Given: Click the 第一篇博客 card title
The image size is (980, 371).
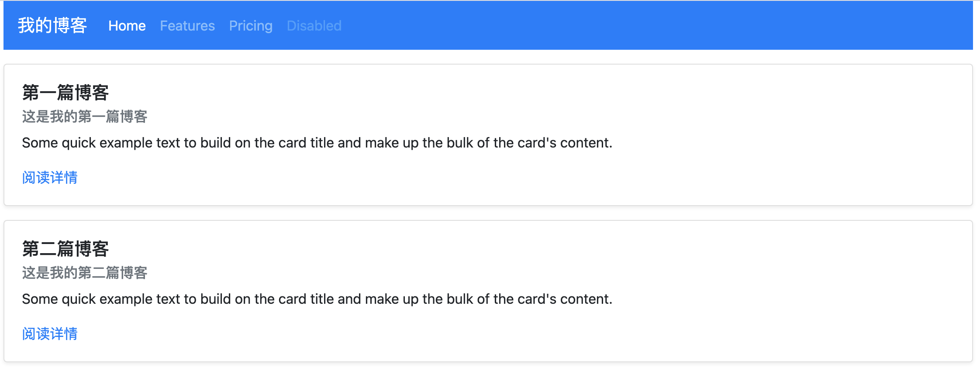Looking at the screenshot, I should click(66, 93).
